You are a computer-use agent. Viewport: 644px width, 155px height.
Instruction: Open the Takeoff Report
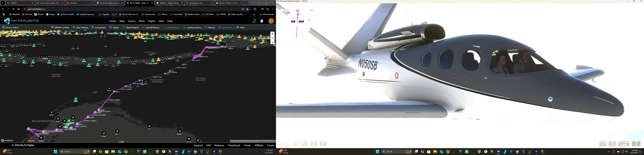click(131, 27)
